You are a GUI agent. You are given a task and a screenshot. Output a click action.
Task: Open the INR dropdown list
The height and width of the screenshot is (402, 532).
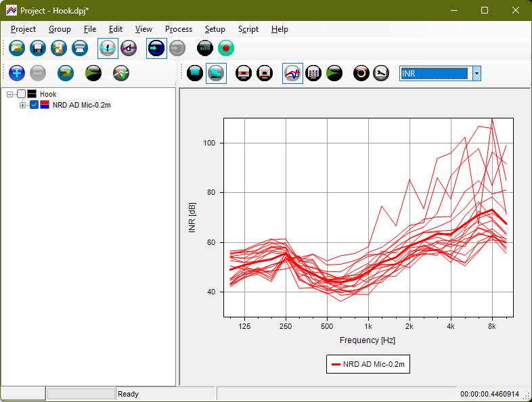coord(476,73)
